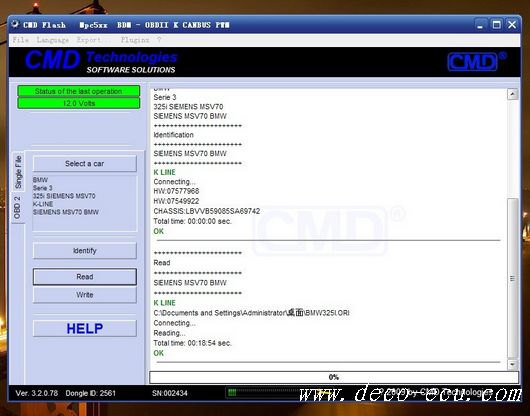Click the second green K LINE text

click(164, 303)
